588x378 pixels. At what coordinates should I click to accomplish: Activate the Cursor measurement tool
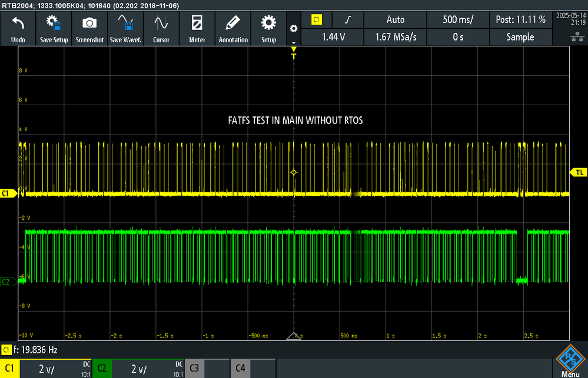pos(161,29)
